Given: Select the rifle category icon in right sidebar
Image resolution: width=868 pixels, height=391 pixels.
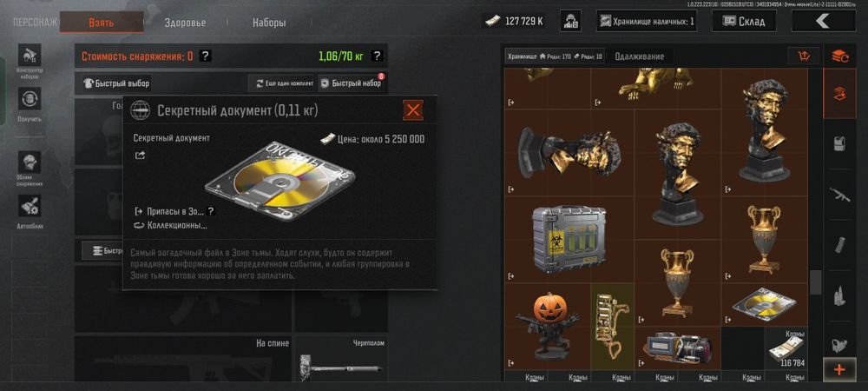Looking at the screenshot, I should tap(839, 195).
